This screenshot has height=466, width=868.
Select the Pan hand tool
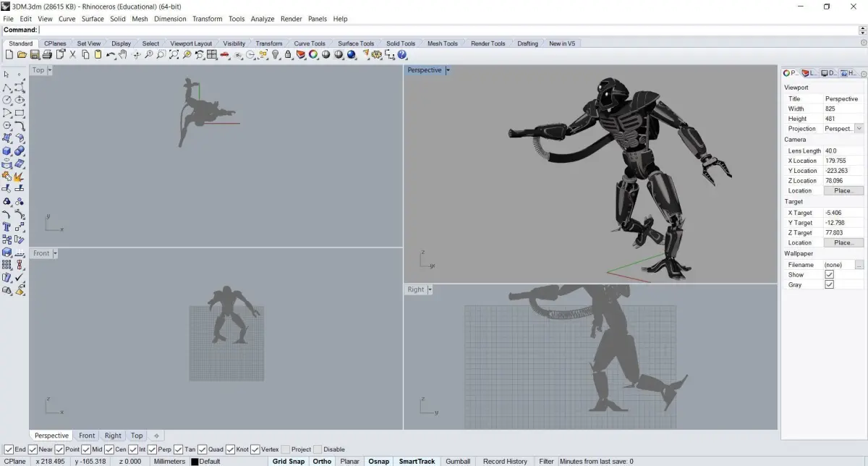pyautogui.click(x=123, y=54)
